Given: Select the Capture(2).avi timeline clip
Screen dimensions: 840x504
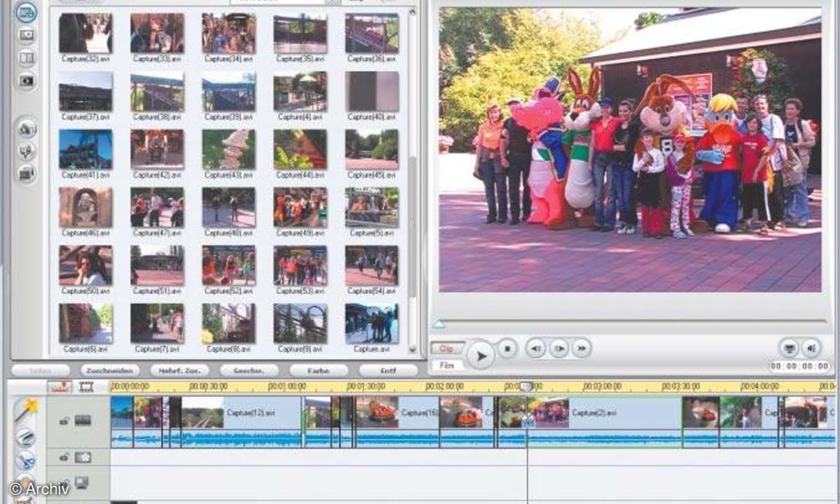Looking at the screenshot, I should 605,412.
